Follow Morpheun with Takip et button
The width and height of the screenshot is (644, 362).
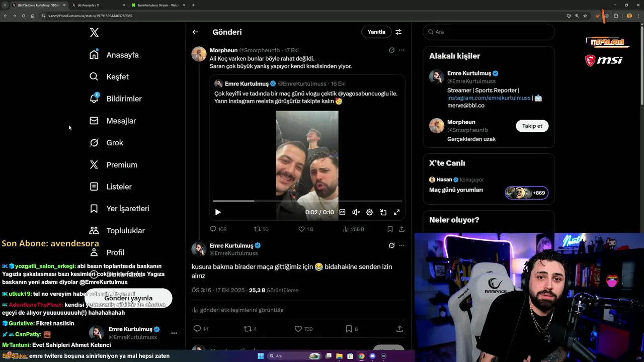[x=532, y=126]
